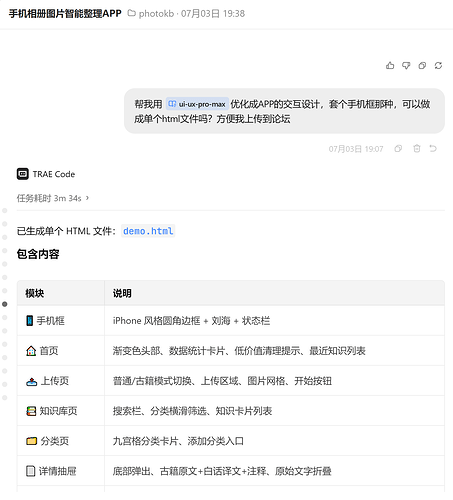This screenshot has width=453, height=500.
Task: Click the 首页 table cell
Action: [x=61, y=351]
